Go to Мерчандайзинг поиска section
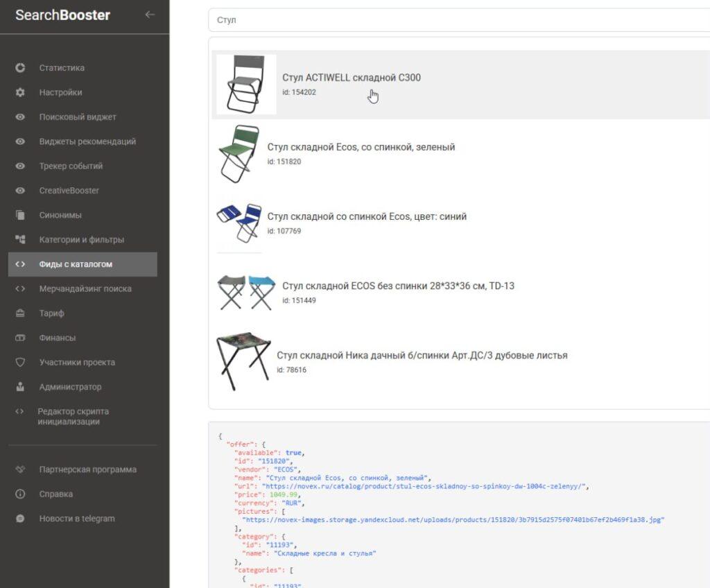Screen dimensions: 710x588 coord(85,288)
